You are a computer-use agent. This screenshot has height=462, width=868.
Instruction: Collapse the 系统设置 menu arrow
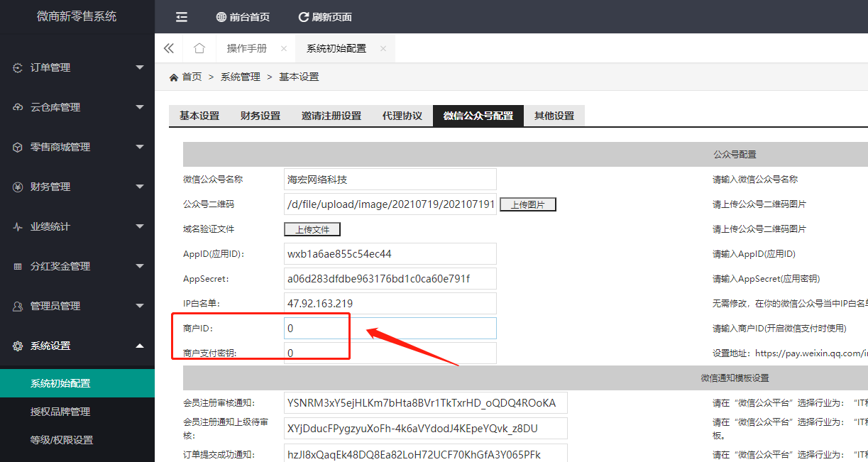pos(140,346)
